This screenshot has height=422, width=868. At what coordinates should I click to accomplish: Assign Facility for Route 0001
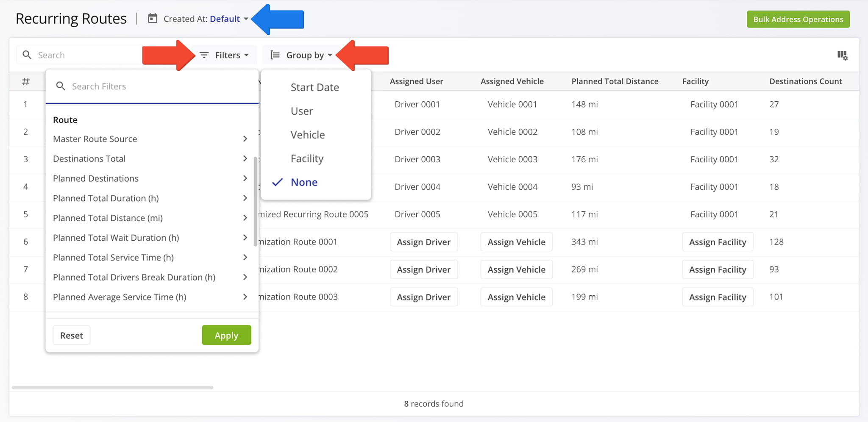pos(718,242)
